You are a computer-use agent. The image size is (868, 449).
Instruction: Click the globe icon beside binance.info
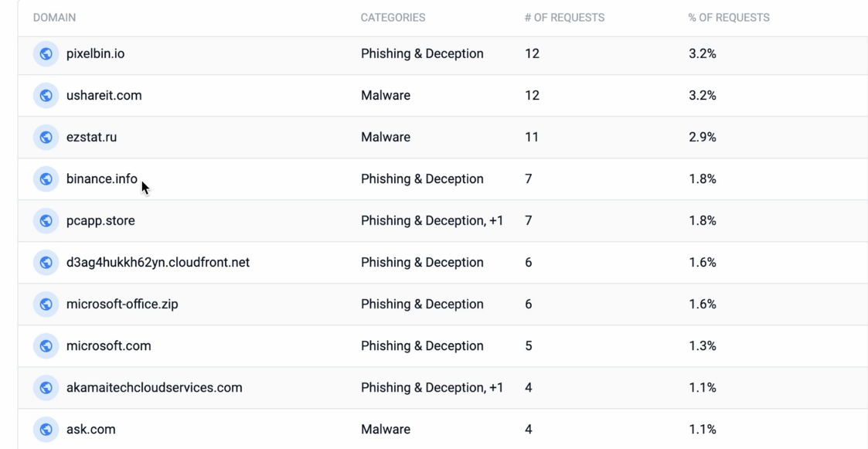click(x=46, y=179)
